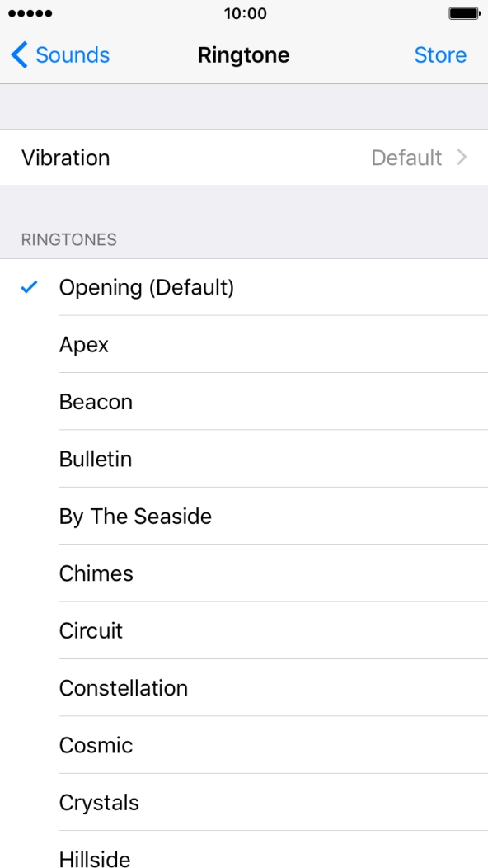The width and height of the screenshot is (488, 868).
Task: Open the Vibration settings
Action: coord(244,158)
